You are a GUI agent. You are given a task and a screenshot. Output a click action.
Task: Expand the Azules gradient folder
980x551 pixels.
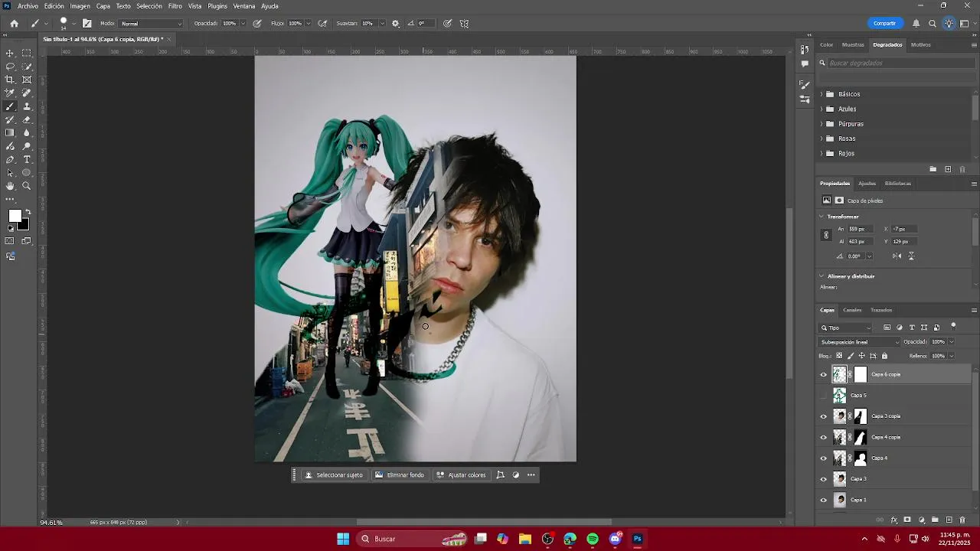coord(822,109)
